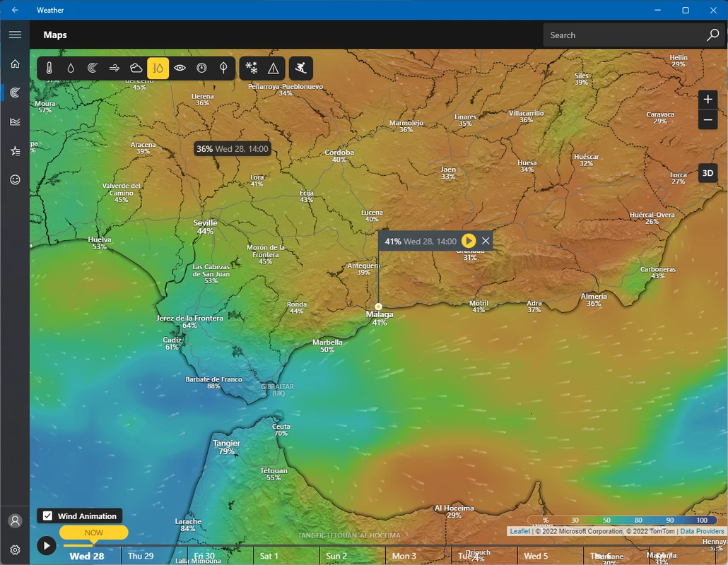Zoom out the map with minus button
This screenshot has width=728, height=565.
pos(708,119)
